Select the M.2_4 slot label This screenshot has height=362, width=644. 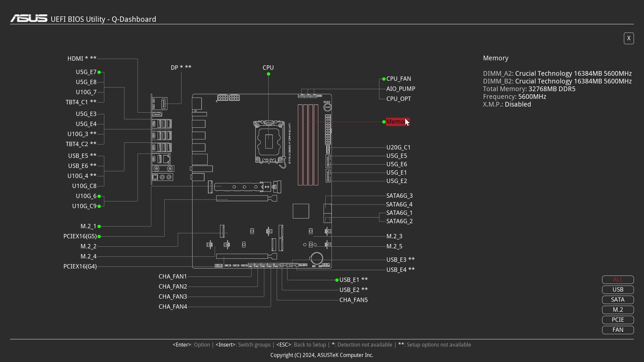click(88, 256)
